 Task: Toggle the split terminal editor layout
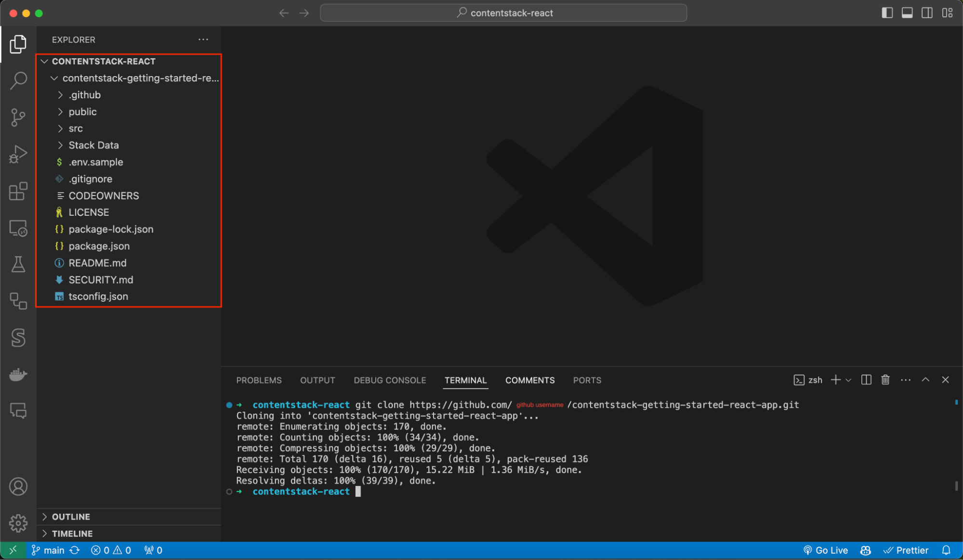866,379
